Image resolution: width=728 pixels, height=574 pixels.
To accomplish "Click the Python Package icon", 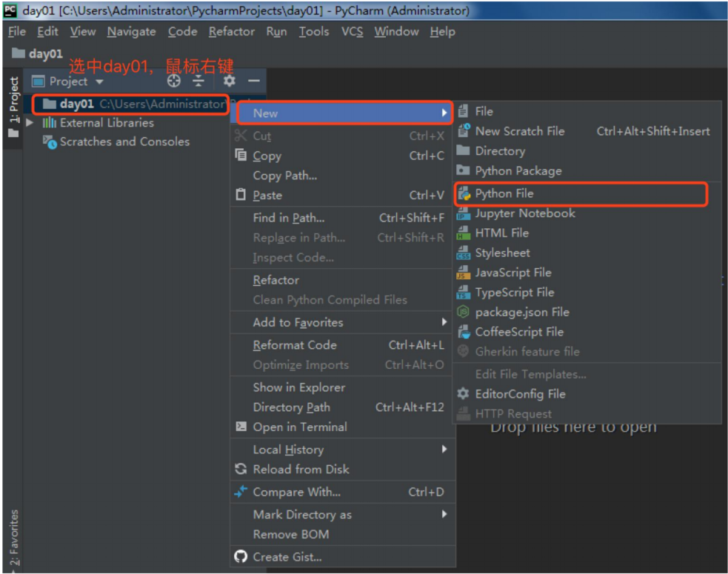I will [463, 170].
